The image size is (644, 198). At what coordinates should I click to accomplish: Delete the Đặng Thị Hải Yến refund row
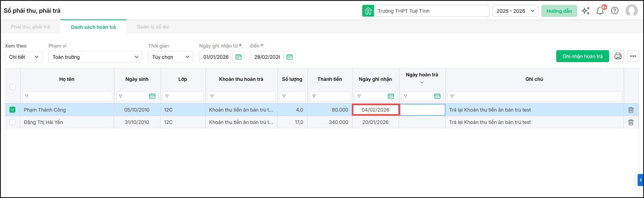coord(631,122)
